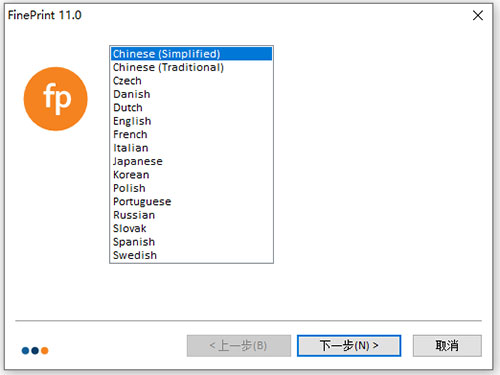Click the 取消 cancel button

(447, 346)
